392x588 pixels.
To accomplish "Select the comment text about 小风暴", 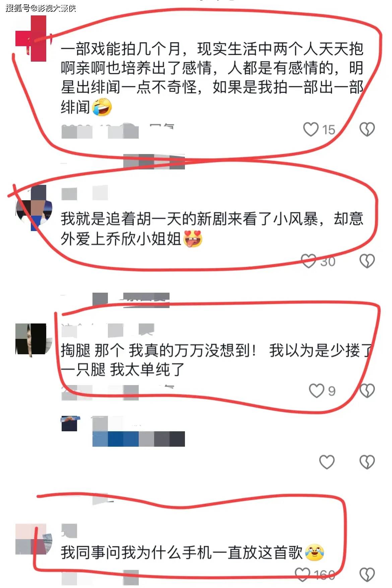I will click(212, 229).
